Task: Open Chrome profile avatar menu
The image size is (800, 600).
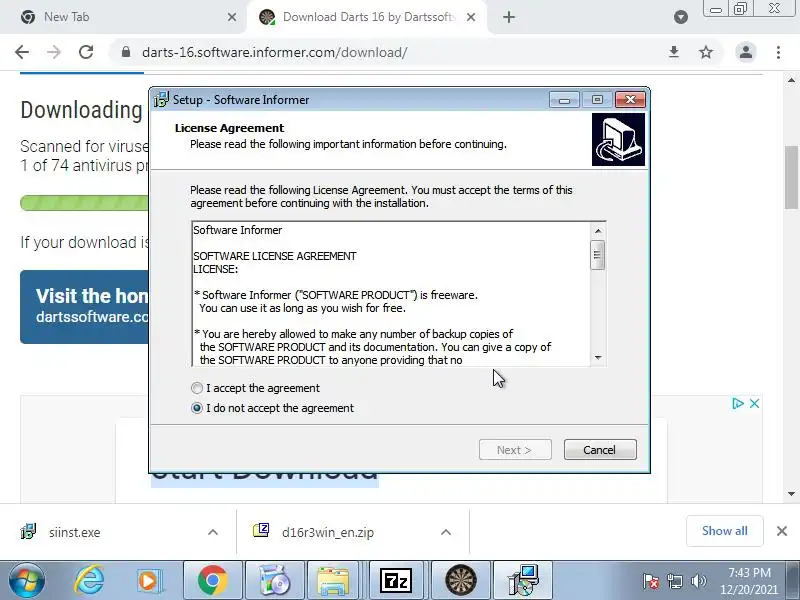Action: [745, 52]
